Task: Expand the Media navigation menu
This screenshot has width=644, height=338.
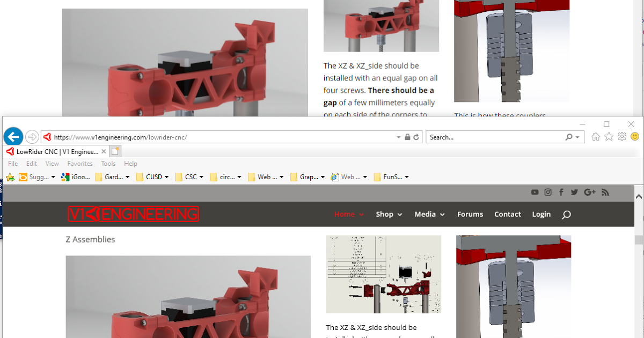Action: 429,214
